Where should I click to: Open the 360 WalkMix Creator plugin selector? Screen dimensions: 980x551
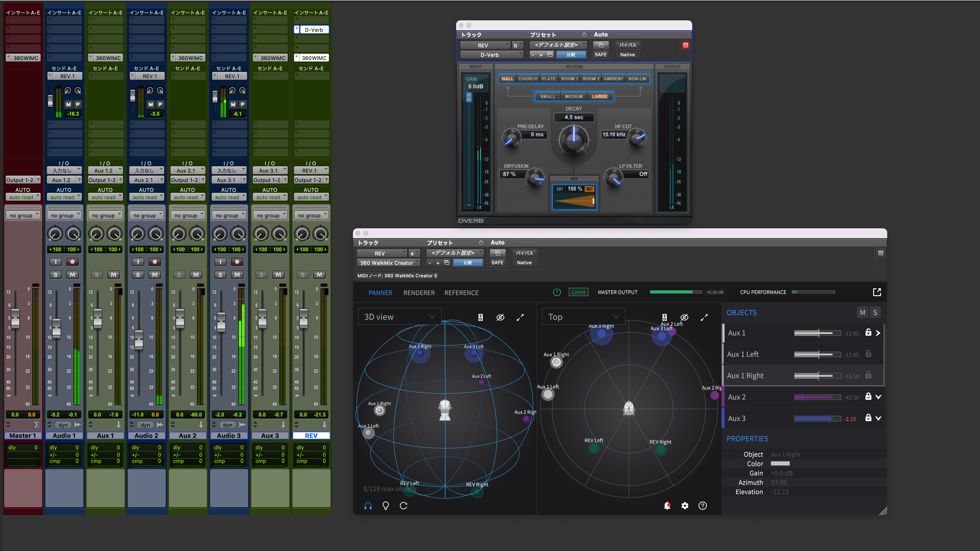(x=388, y=262)
